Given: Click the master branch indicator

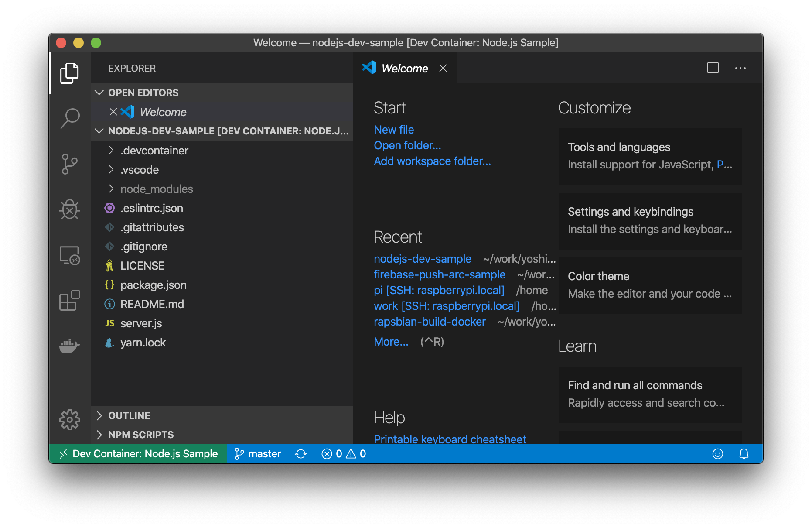Looking at the screenshot, I should point(258,454).
